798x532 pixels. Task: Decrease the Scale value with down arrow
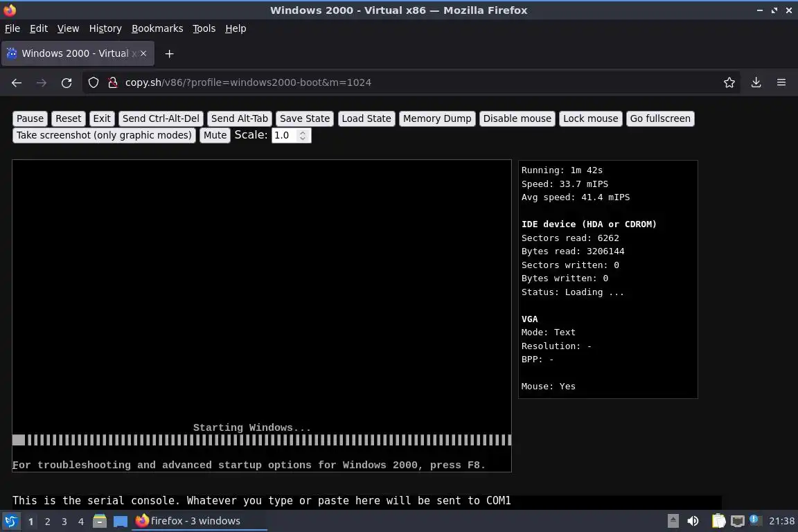[x=303, y=139]
